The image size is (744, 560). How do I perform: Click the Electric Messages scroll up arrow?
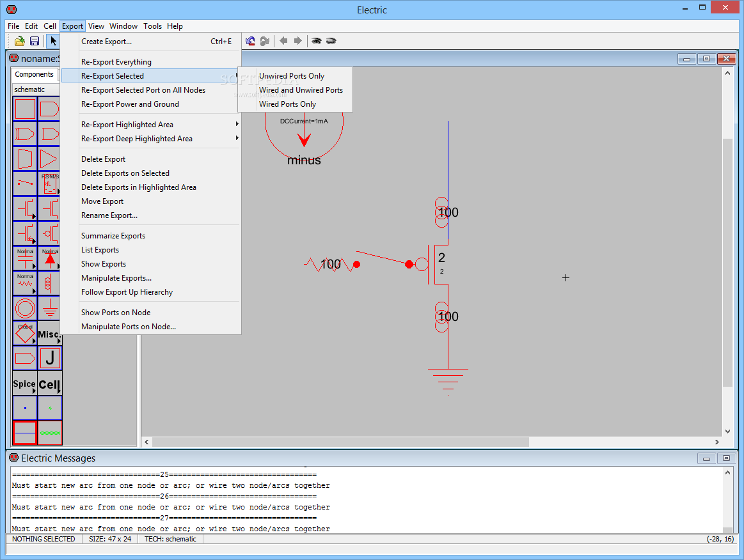tap(727, 472)
